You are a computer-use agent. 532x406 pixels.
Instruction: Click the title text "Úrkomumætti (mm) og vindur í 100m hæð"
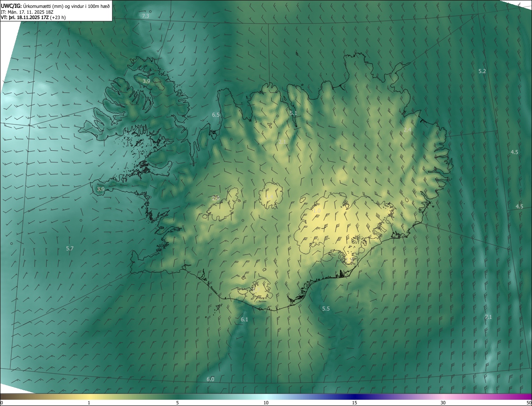[66, 6]
